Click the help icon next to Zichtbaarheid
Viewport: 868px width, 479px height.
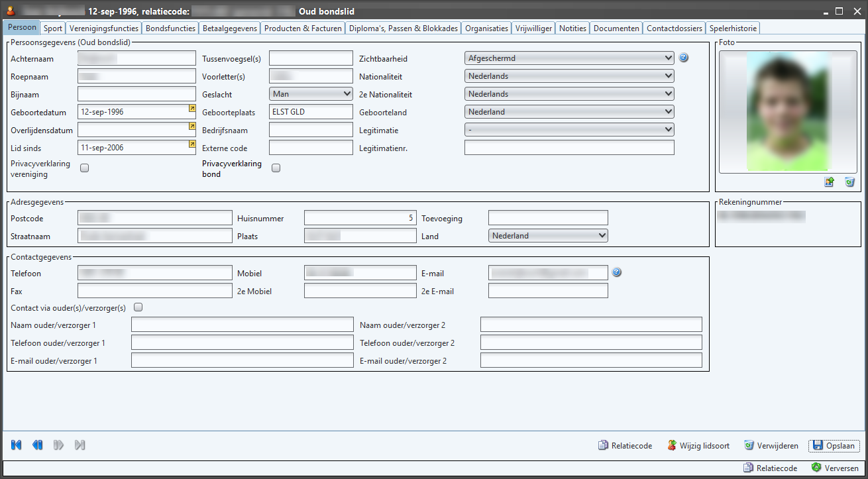684,58
